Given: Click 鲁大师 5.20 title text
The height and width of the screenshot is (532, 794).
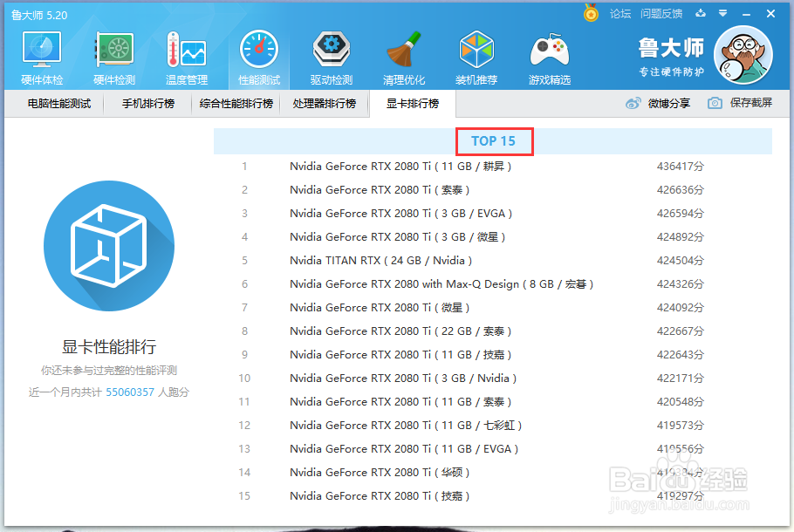Looking at the screenshot, I should (39, 15).
